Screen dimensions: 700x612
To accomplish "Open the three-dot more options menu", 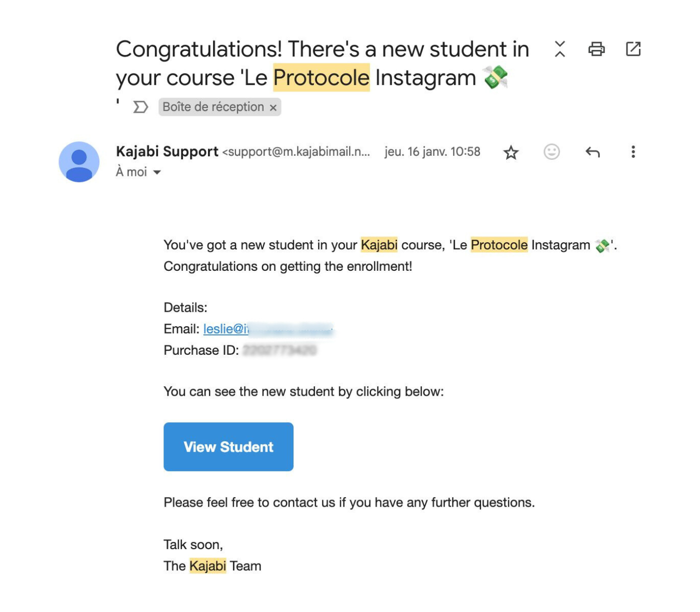I will pos(633,152).
